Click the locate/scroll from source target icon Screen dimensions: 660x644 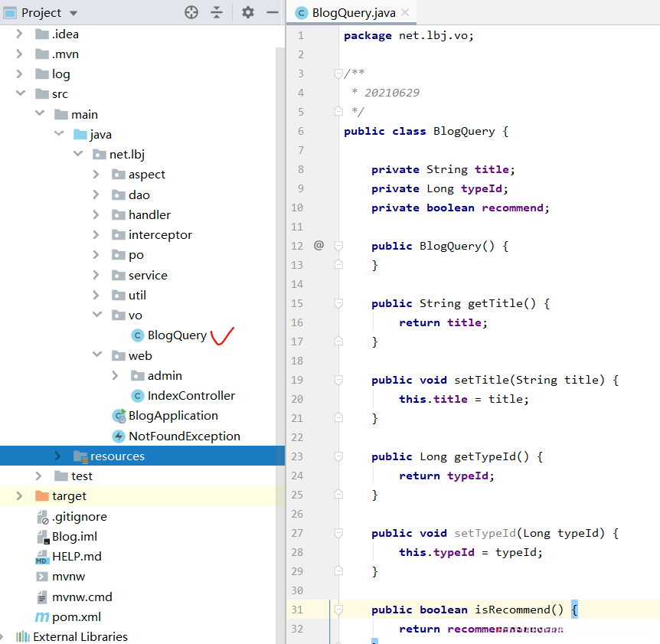click(x=191, y=12)
